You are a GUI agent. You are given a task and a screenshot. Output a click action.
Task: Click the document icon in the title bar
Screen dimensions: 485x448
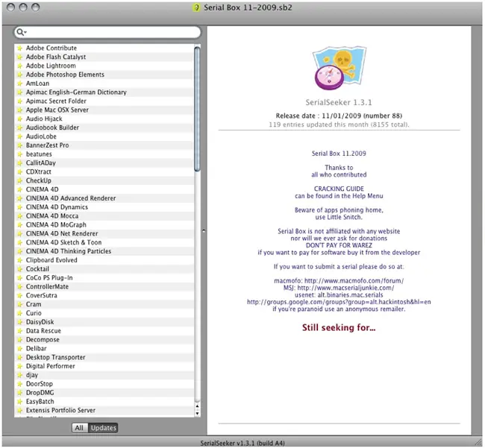pos(196,7)
